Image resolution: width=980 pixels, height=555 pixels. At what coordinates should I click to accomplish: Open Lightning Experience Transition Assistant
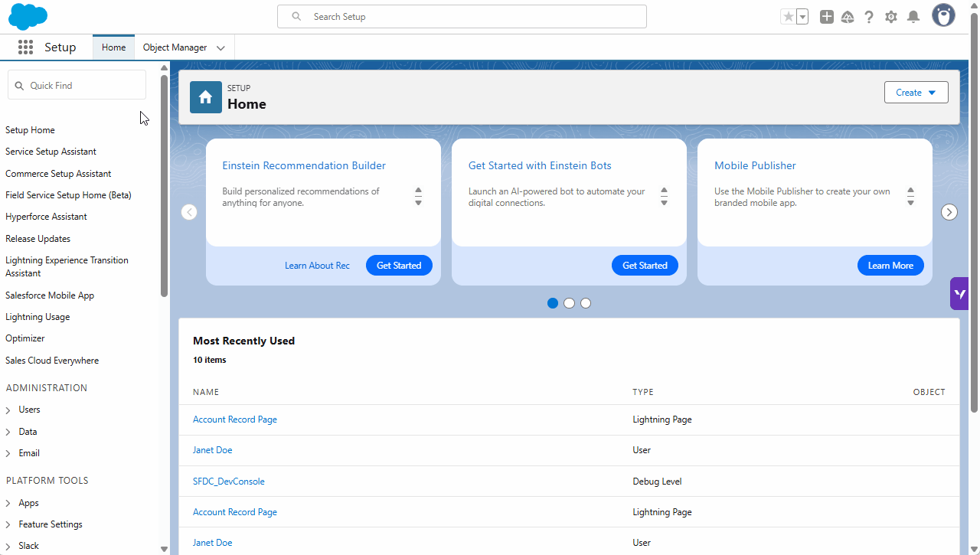67,266
